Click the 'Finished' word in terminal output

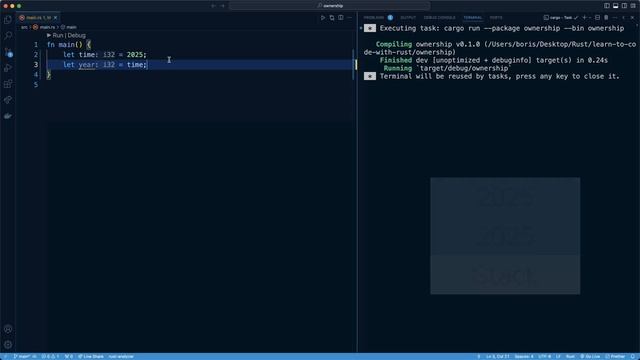coord(396,60)
